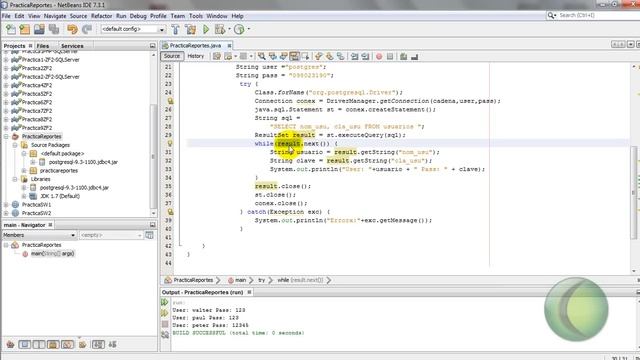Click the Comment editor toolbar icon

[x=404, y=56]
